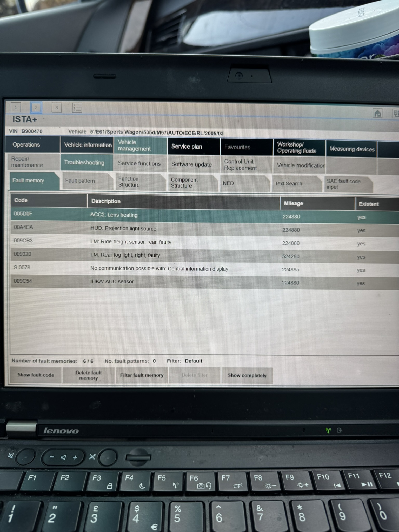Sort by the Code column header
Image resolution: width=399 pixels, height=532 pixels.
pos(49,200)
